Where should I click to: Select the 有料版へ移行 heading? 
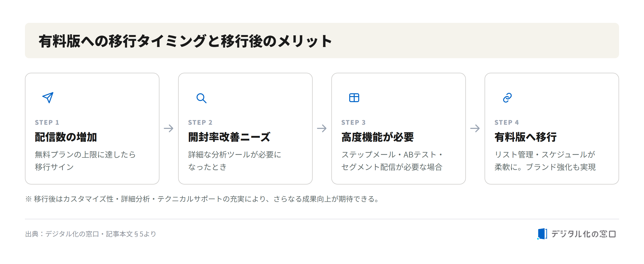pos(526,137)
